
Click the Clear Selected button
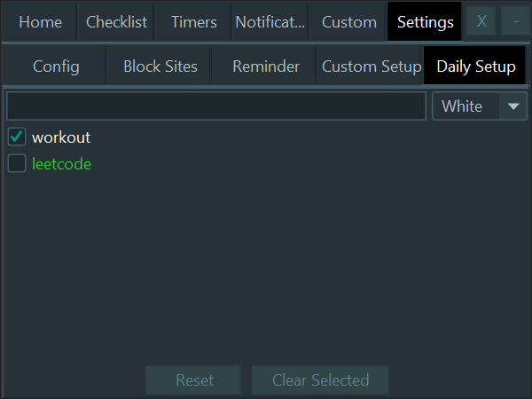point(320,380)
